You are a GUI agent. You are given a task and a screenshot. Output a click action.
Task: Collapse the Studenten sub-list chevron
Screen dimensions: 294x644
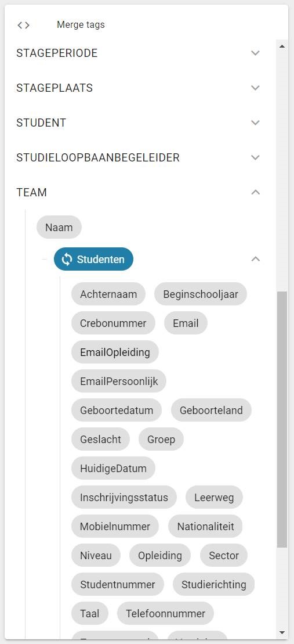pyautogui.click(x=256, y=259)
